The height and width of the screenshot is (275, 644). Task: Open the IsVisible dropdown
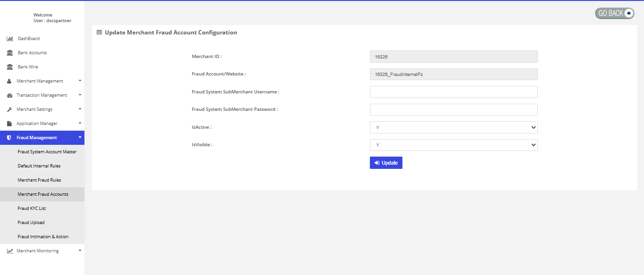[x=453, y=145]
